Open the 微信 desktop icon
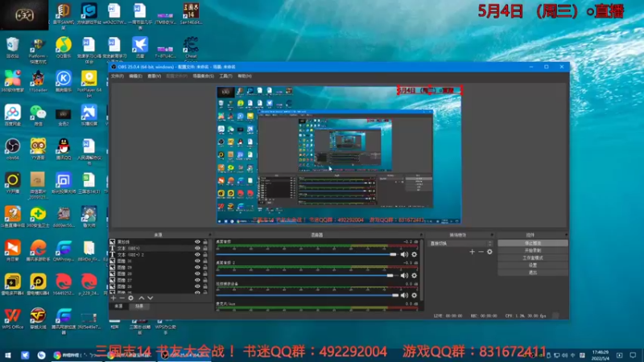The height and width of the screenshot is (362, 644). [38, 115]
